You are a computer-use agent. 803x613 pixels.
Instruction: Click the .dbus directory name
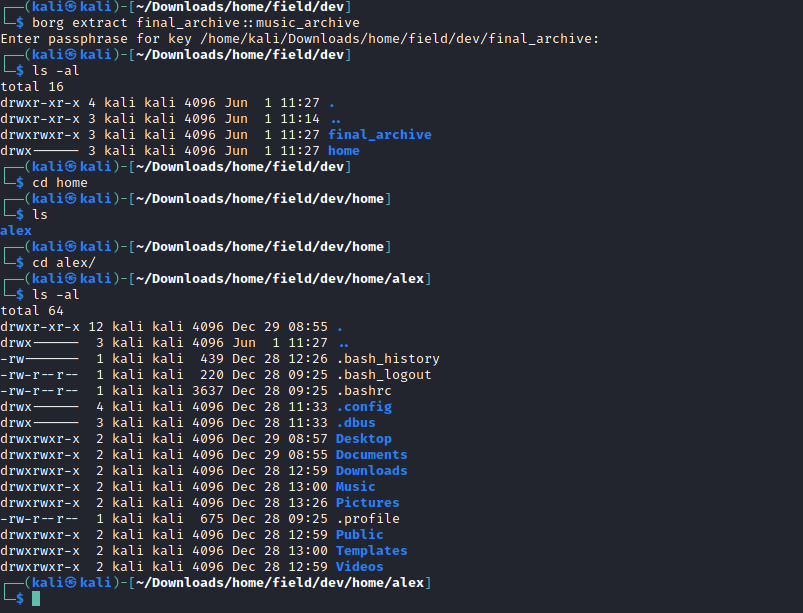[355, 423]
